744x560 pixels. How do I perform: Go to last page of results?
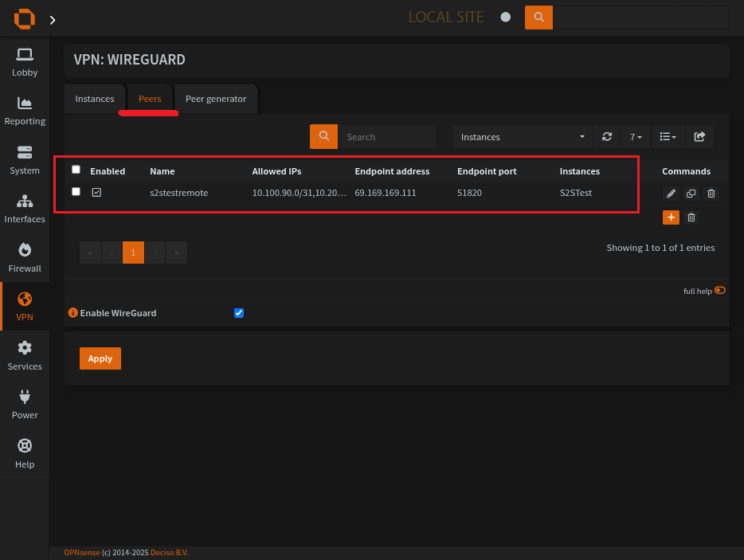(x=177, y=253)
